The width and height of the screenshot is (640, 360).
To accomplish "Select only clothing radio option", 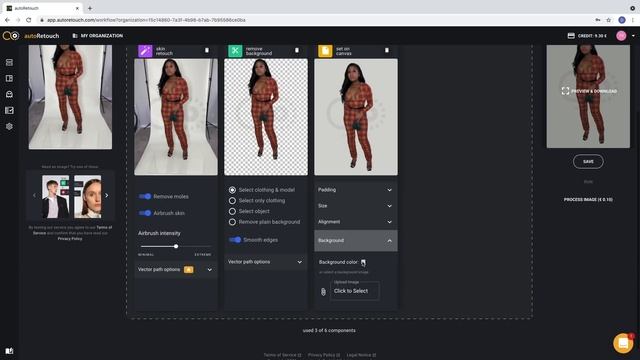I will [x=232, y=201].
